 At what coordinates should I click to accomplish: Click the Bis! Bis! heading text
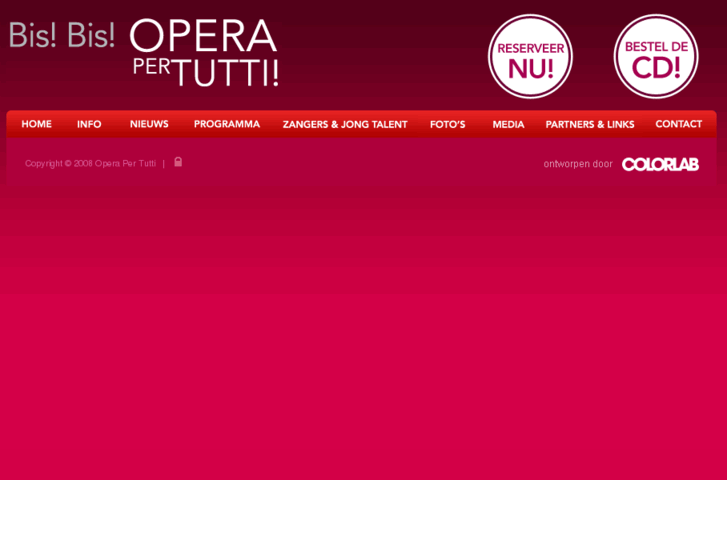(62, 35)
